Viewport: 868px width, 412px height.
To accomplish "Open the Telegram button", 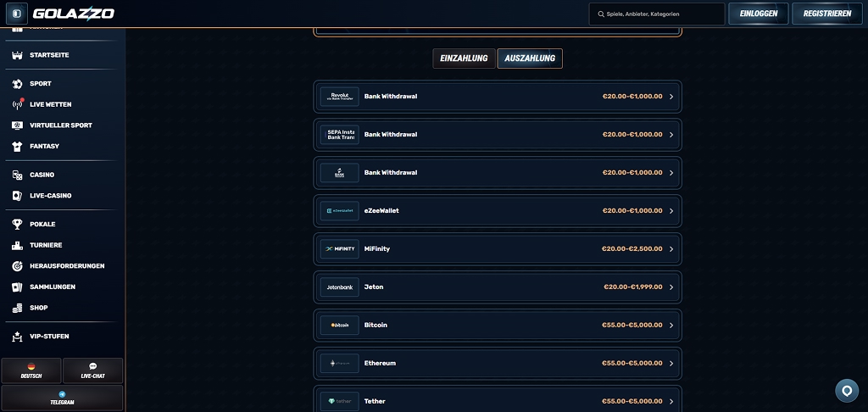I will [62, 398].
